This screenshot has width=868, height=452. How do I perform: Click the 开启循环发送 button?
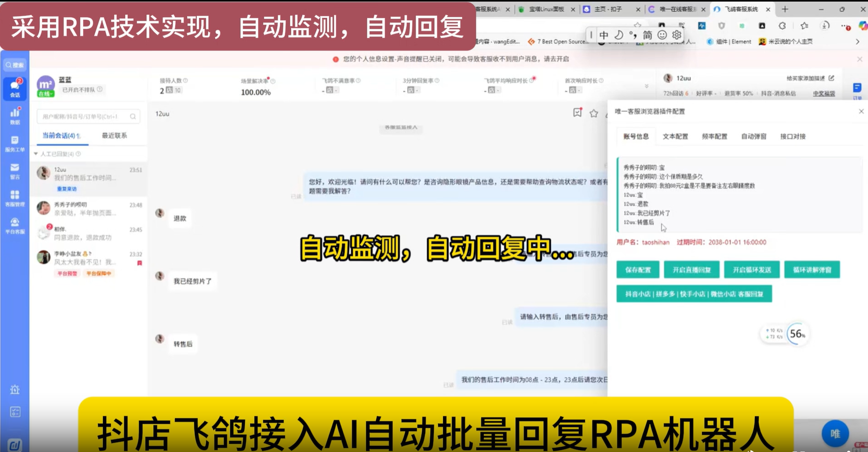tap(752, 270)
